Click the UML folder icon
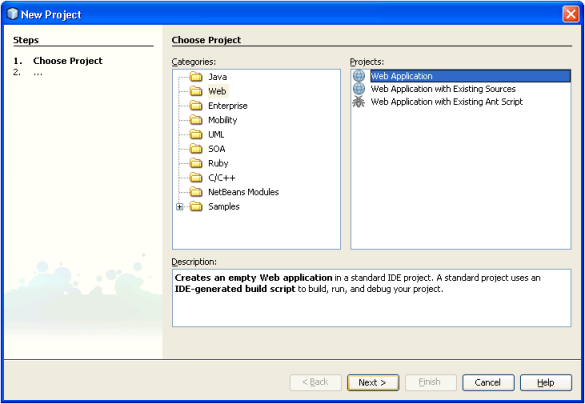 tap(196, 135)
